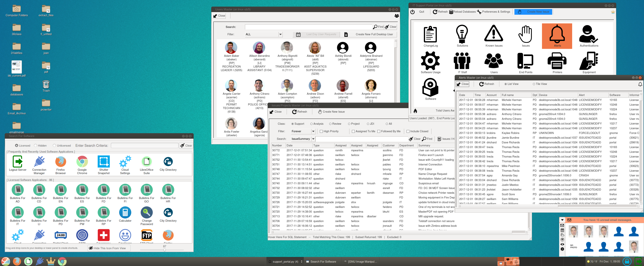The image size is (644, 266).
Task: Select Tile View in Alerts Master
Action: [540, 84]
